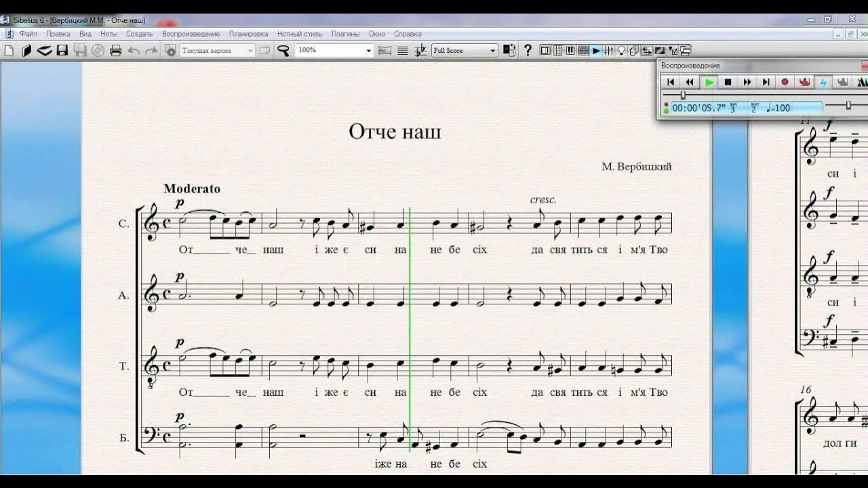The width and height of the screenshot is (868, 488).
Task: Click the playback position timeline slider handle
Action: click(x=683, y=95)
